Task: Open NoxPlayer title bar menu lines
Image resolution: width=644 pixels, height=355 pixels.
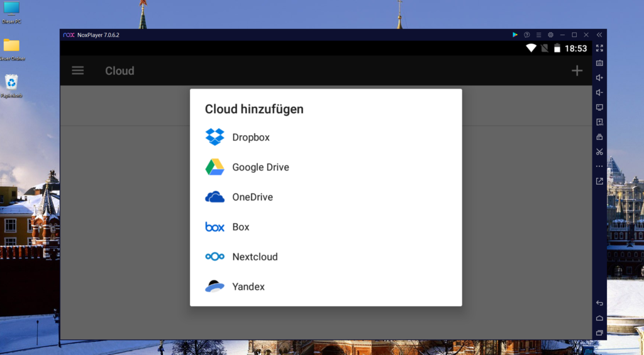Action: coord(538,35)
